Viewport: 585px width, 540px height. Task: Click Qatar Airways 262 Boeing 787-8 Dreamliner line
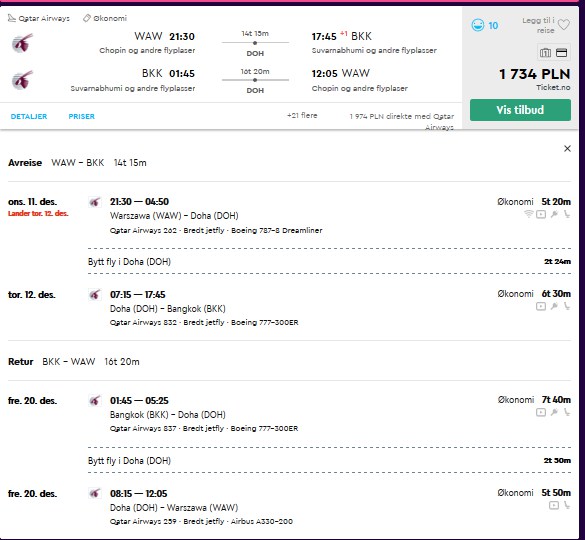coord(216,230)
